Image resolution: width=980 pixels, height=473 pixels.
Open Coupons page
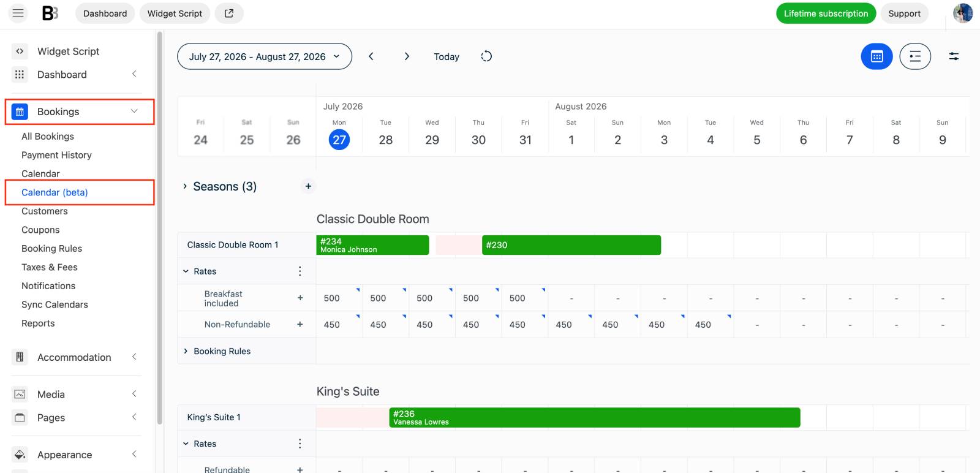40,230
